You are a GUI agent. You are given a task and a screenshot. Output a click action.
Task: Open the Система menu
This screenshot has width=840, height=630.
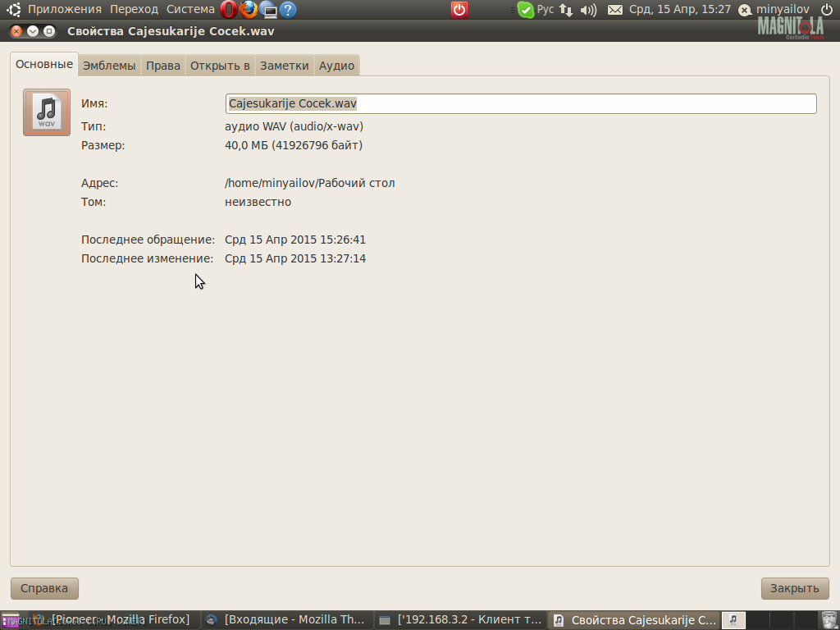(190, 10)
